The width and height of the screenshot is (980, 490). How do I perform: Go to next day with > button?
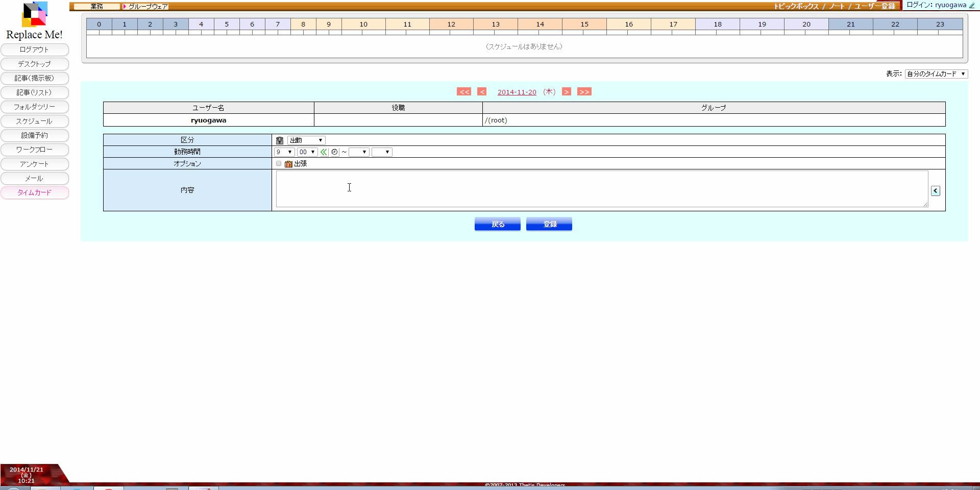click(x=567, y=92)
